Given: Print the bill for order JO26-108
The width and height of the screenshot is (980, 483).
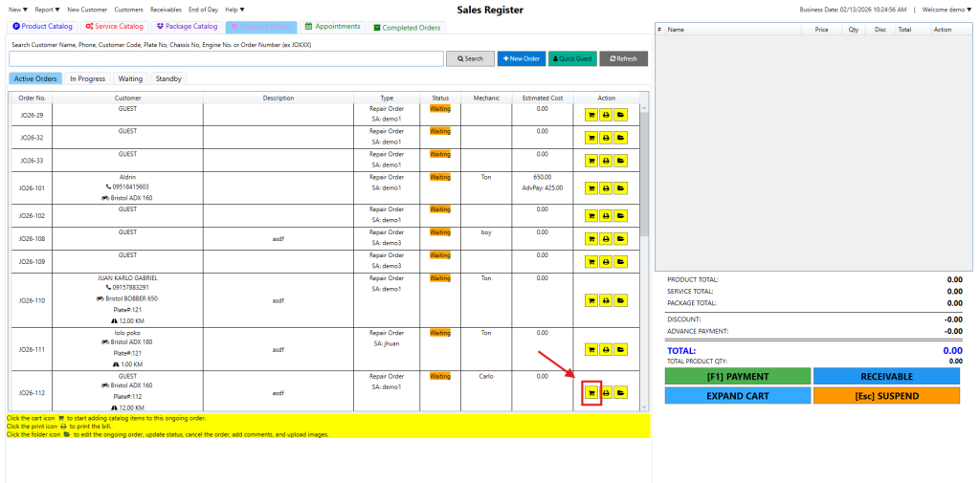Looking at the screenshot, I should [606, 238].
